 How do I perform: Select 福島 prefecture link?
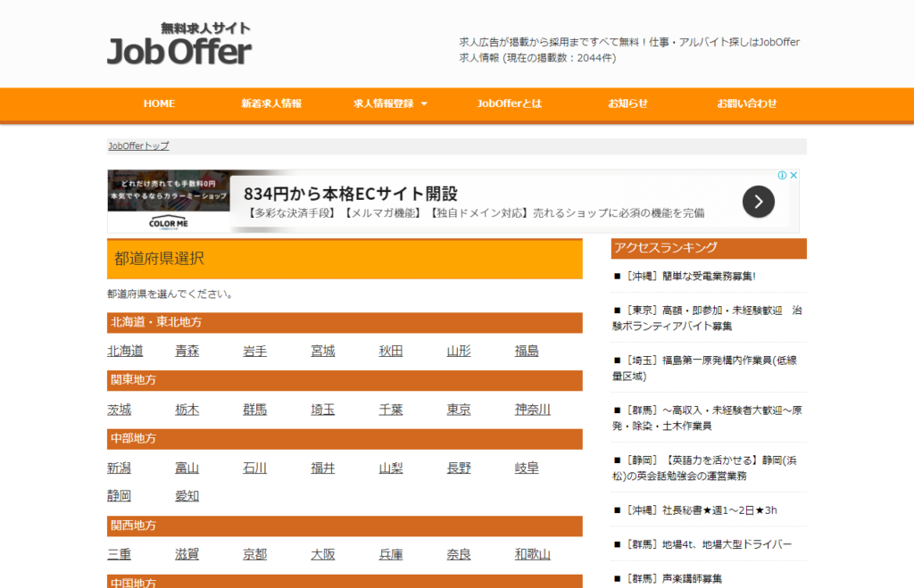point(527,351)
